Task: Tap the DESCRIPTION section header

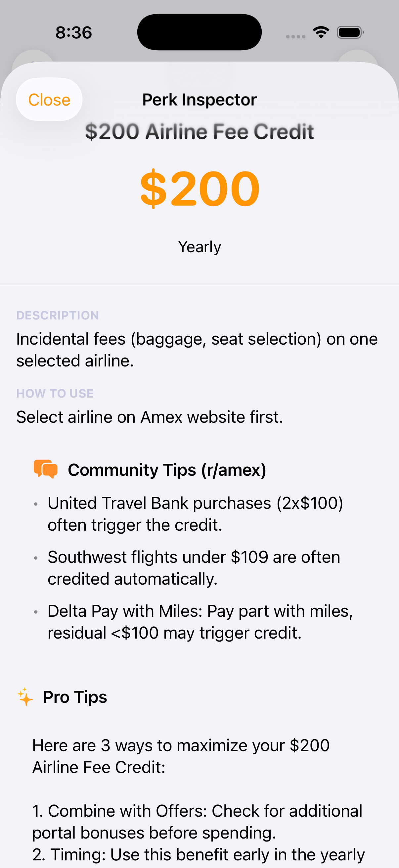Action: point(58,315)
